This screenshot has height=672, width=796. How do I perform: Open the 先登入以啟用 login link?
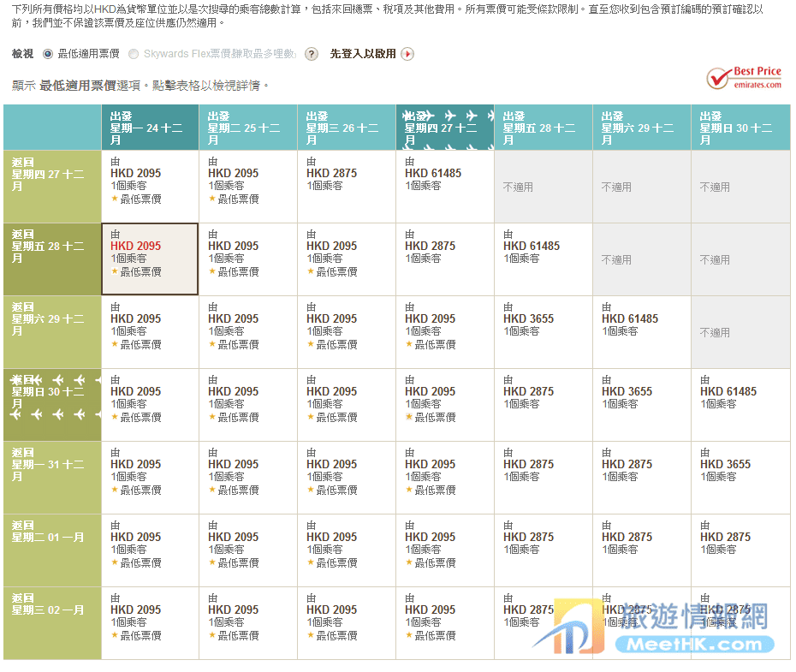pyautogui.click(x=363, y=54)
